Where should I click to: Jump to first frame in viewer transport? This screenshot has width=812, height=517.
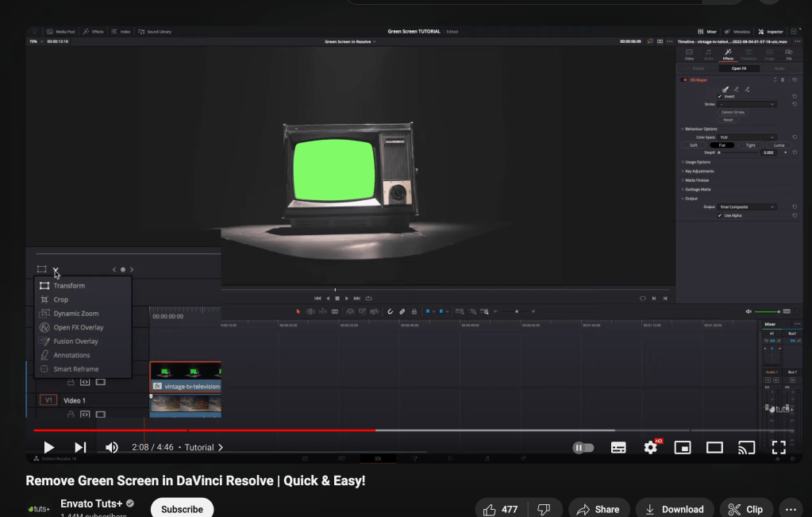click(x=317, y=299)
